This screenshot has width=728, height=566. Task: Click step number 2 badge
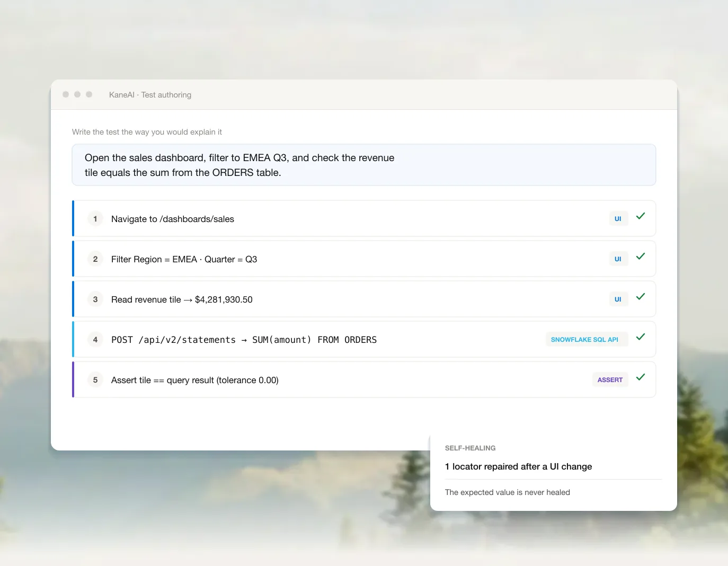[x=95, y=259]
